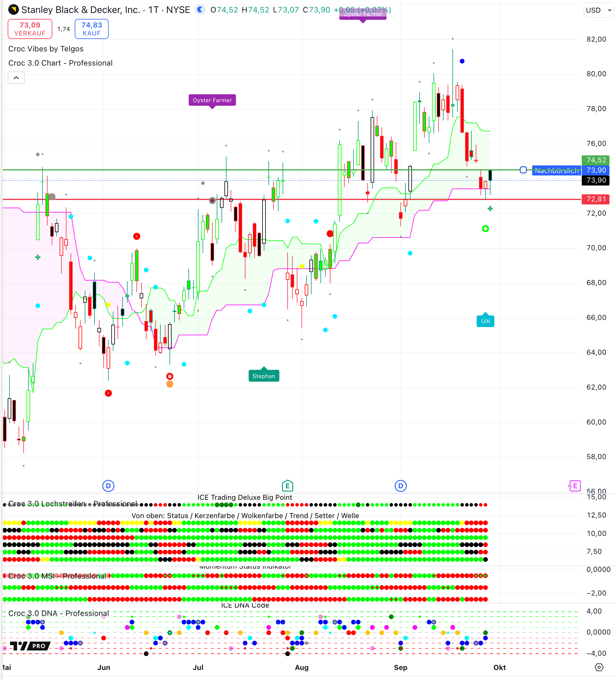Image resolution: width=616 pixels, height=680 pixels.
Task: Click the Nachbörslich price line handle circle
Action: tap(523, 170)
